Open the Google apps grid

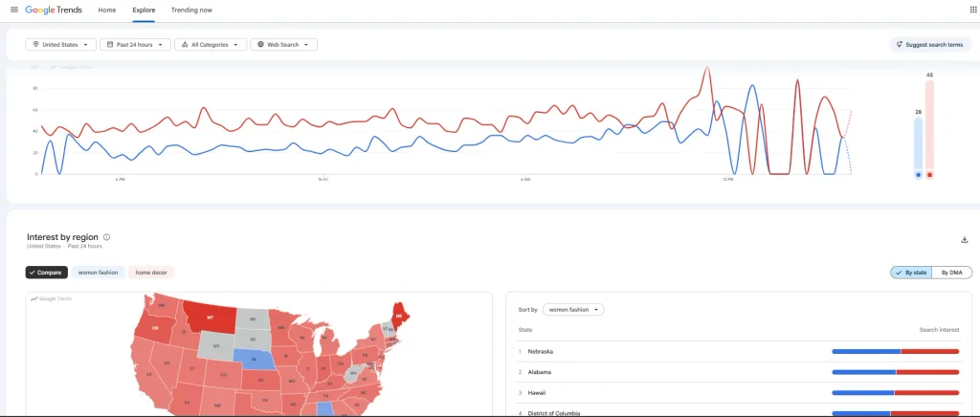(x=972, y=10)
